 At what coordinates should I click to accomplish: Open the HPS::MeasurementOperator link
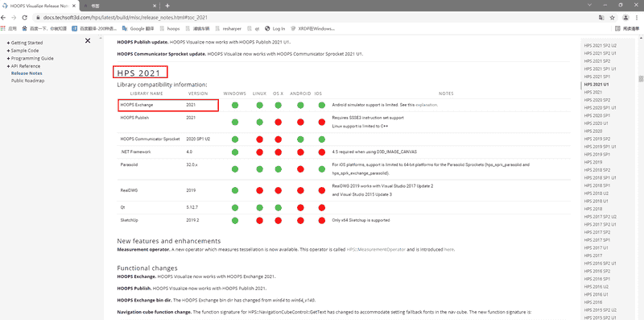pos(376,249)
